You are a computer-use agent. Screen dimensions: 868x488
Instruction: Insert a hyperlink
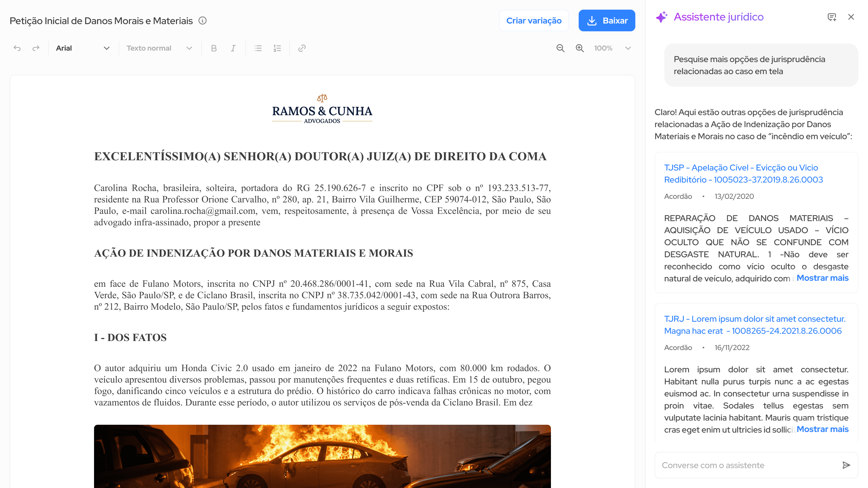point(302,48)
